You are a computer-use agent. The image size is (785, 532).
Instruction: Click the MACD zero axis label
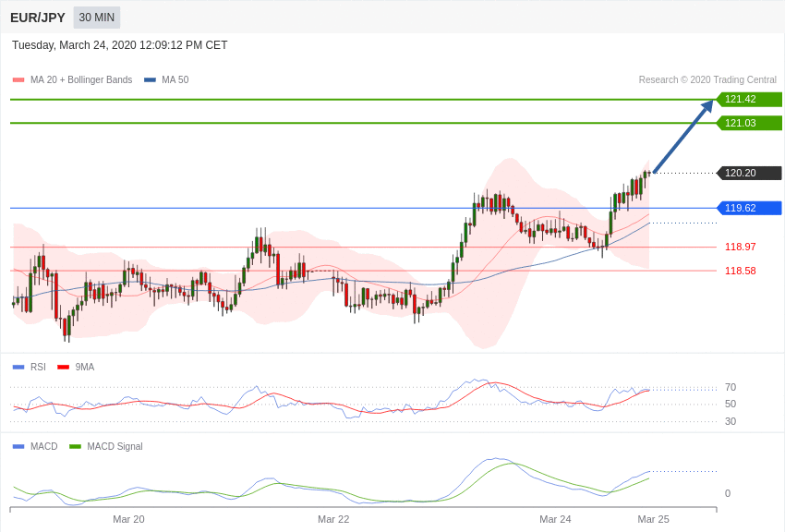tap(728, 493)
